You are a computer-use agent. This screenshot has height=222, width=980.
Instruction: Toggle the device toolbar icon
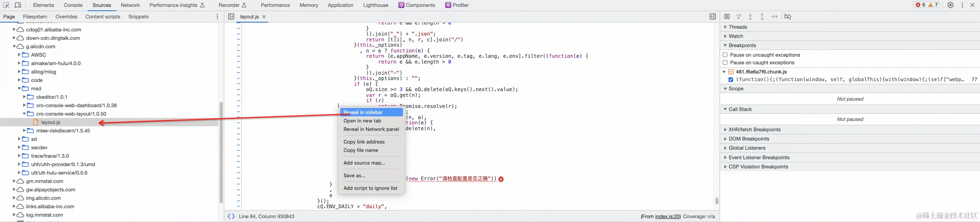point(18,5)
